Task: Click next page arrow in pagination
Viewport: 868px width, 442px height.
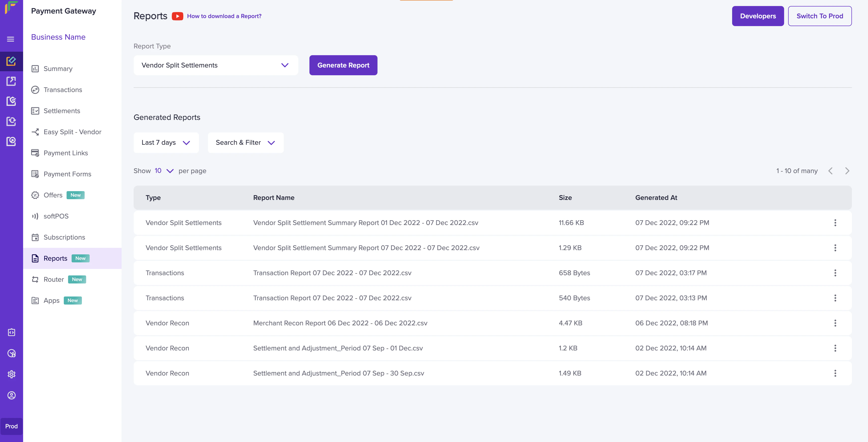Action: [847, 171]
